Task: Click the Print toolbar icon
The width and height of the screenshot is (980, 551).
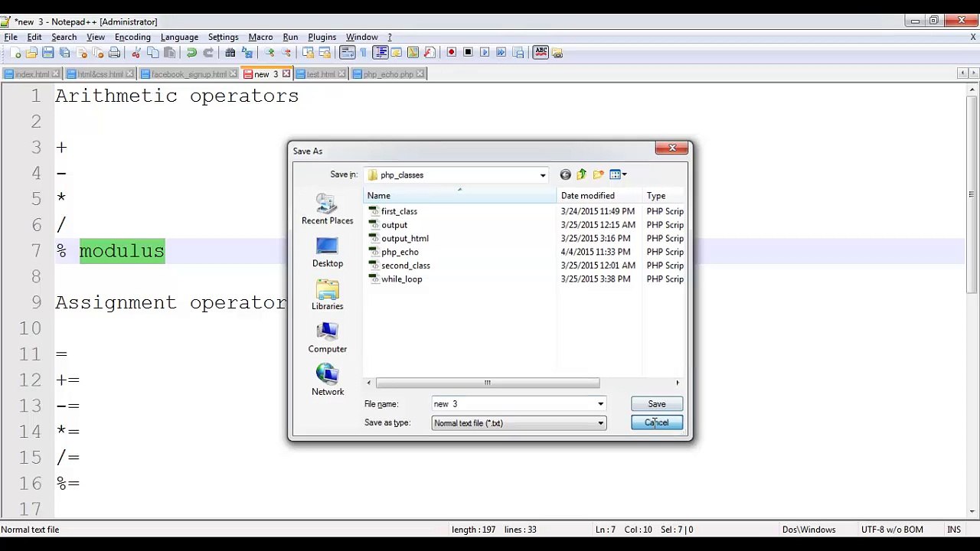Action: [x=114, y=53]
